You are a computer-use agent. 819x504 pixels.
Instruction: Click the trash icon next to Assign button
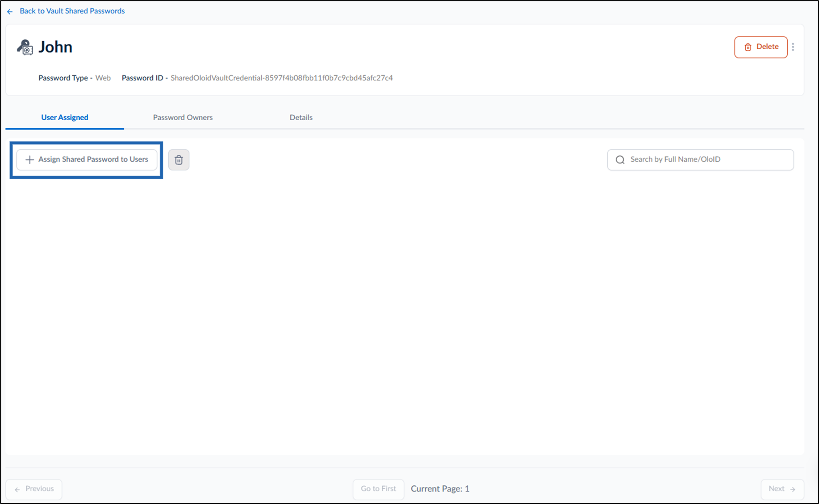tap(179, 160)
